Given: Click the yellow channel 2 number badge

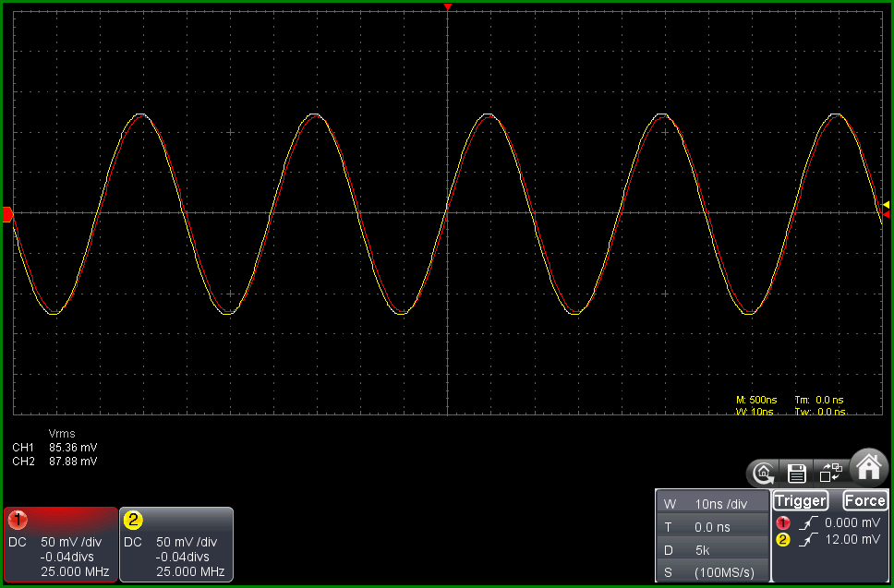Looking at the screenshot, I should click(133, 520).
